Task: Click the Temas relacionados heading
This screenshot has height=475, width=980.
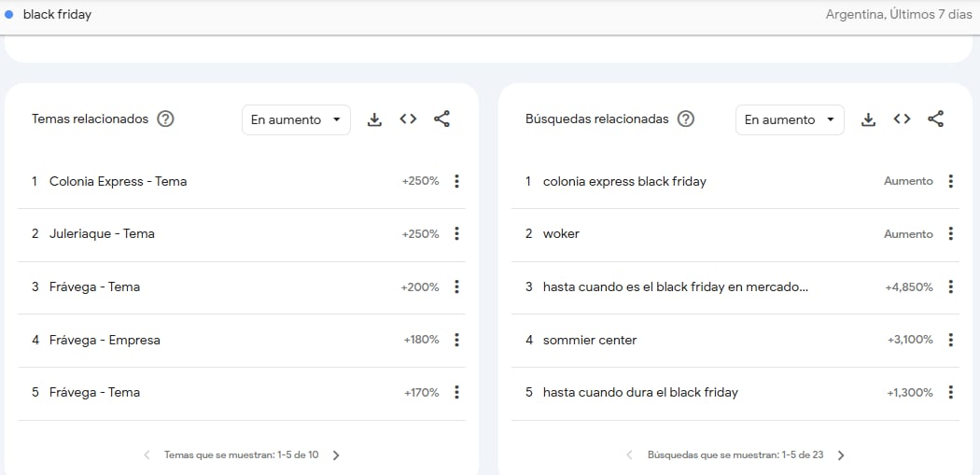Action: [90, 119]
